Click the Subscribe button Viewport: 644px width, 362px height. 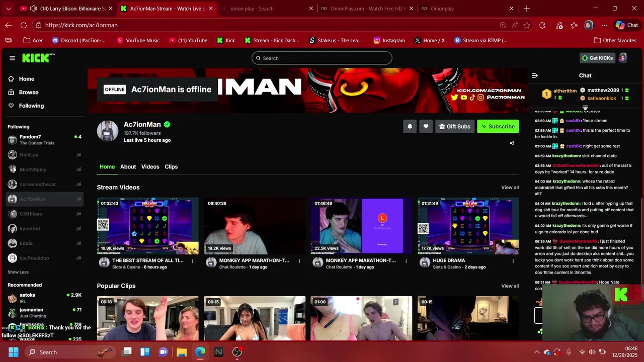click(498, 126)
